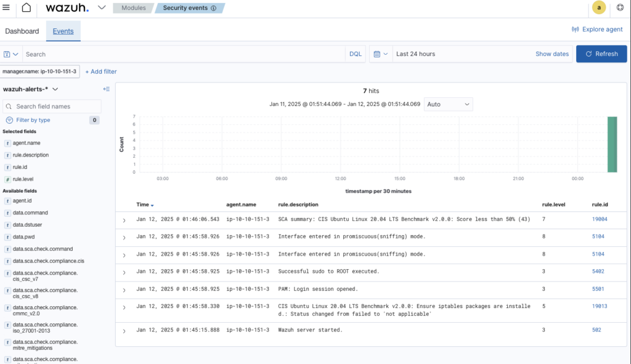Select the data.sca.check.command field

click(x=43, y=249)
